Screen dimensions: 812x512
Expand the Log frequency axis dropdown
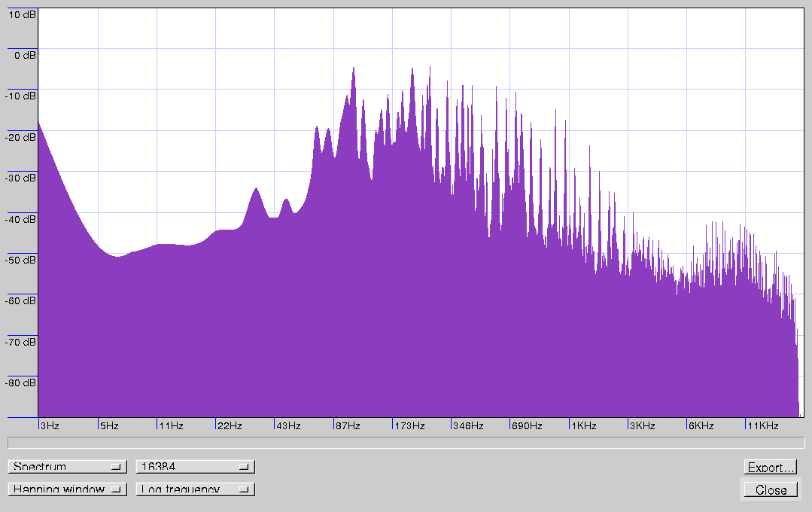coord(195,489)
